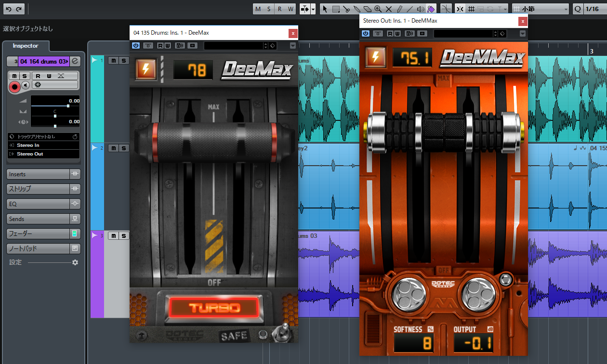Toggle global Read automation R in toolbar

pos(280,9)
